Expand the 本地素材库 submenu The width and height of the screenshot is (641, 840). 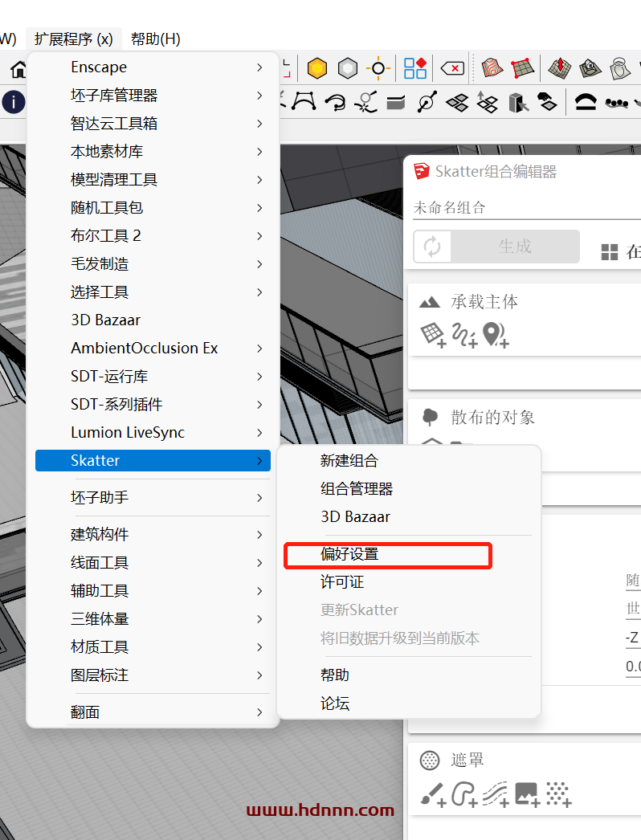(x=153, y=152)
